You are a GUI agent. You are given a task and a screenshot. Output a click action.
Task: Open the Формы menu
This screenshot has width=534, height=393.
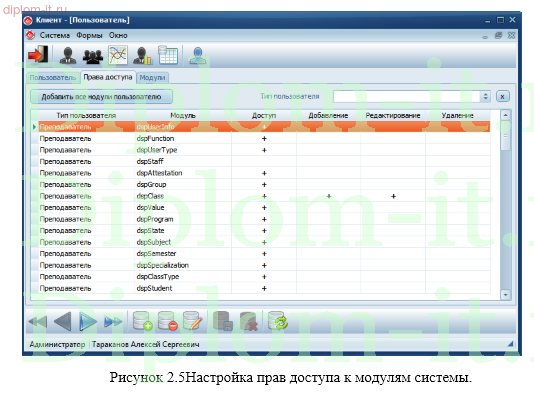tap(89, 35)
